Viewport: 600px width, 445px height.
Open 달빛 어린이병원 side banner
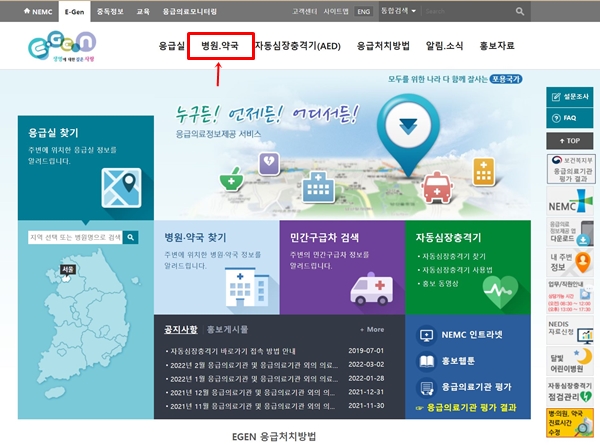coord(570,361)
